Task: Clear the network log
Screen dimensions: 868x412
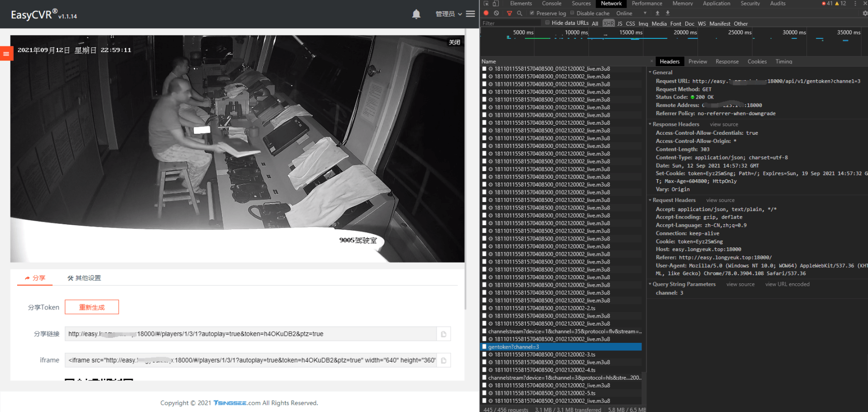Action: click(497, 13)
